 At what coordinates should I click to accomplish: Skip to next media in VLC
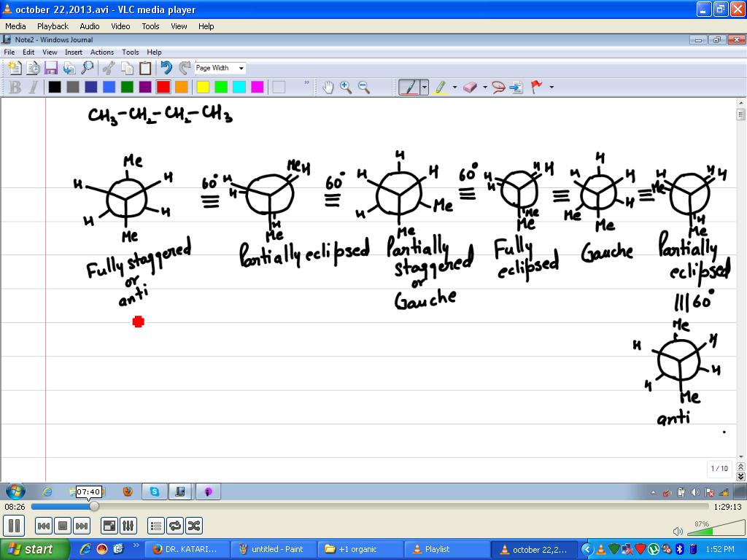82,526
